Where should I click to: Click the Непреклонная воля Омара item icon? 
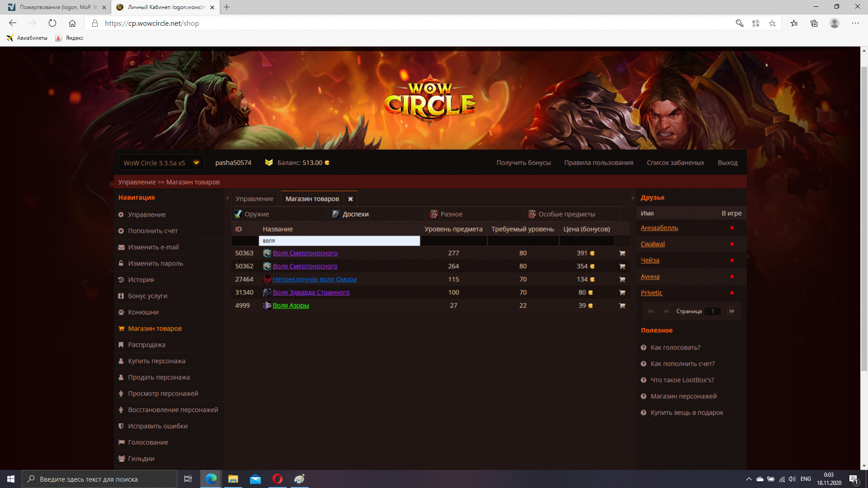point(267,280)
